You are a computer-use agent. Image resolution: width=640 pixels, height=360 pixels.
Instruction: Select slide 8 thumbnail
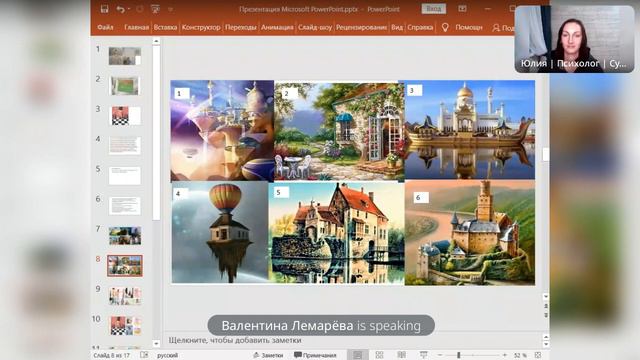(x=124, y=266)
